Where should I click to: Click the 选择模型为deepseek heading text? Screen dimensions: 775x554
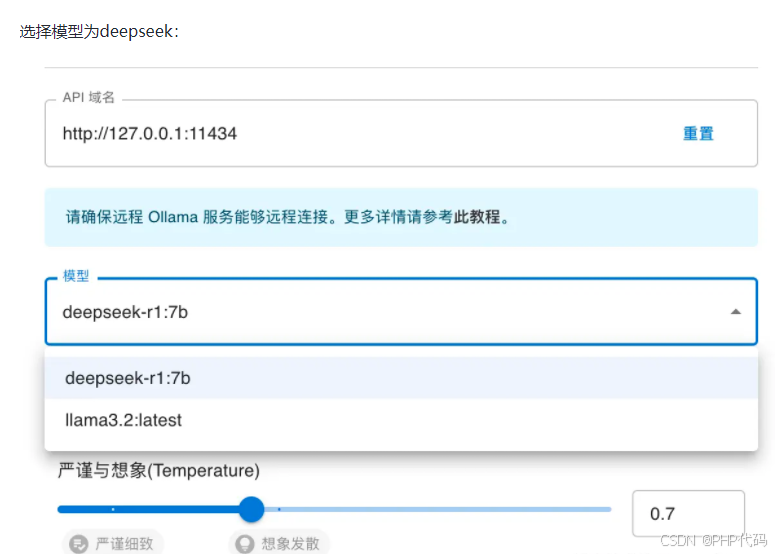(99, 32)
